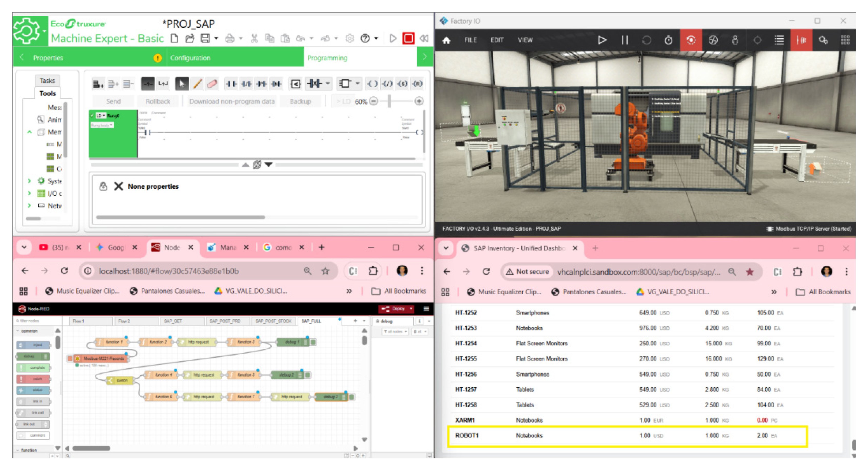Click the red Stop controller button
This screenshot has height=473, width=868.
click(x=408, y=38)
